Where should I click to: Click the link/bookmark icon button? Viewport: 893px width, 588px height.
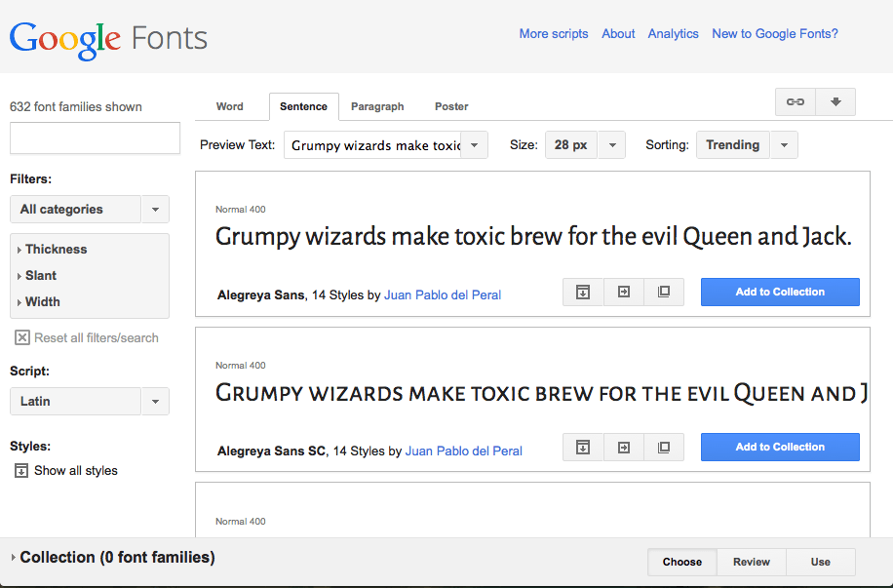[x=796, y=102]
